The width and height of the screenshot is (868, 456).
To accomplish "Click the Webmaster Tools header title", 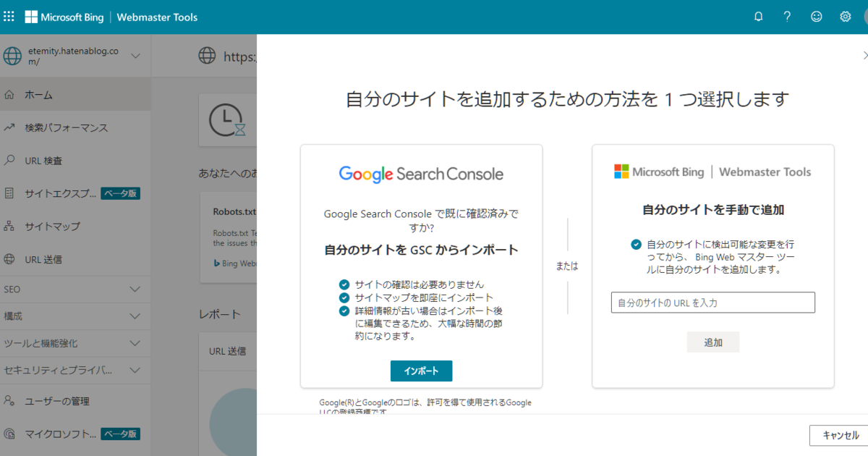I will [157, 17].
